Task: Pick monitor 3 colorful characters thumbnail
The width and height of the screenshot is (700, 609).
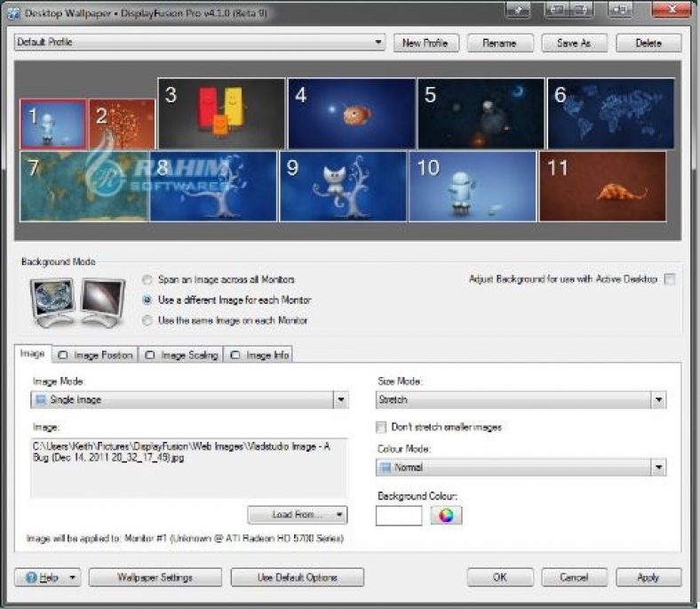Action: [221, 113]
